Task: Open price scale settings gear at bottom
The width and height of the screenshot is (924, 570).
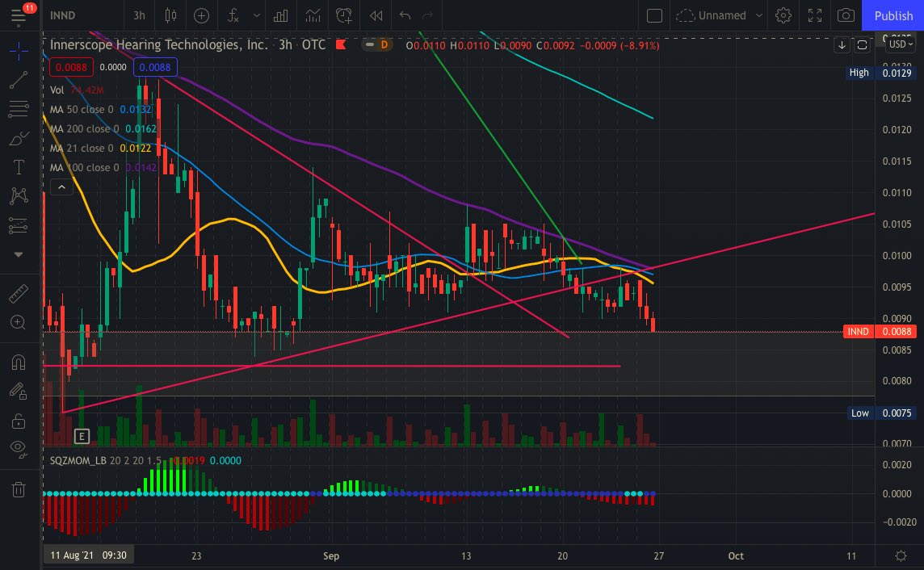Action: pyautogui.click(x=901, y=555)
